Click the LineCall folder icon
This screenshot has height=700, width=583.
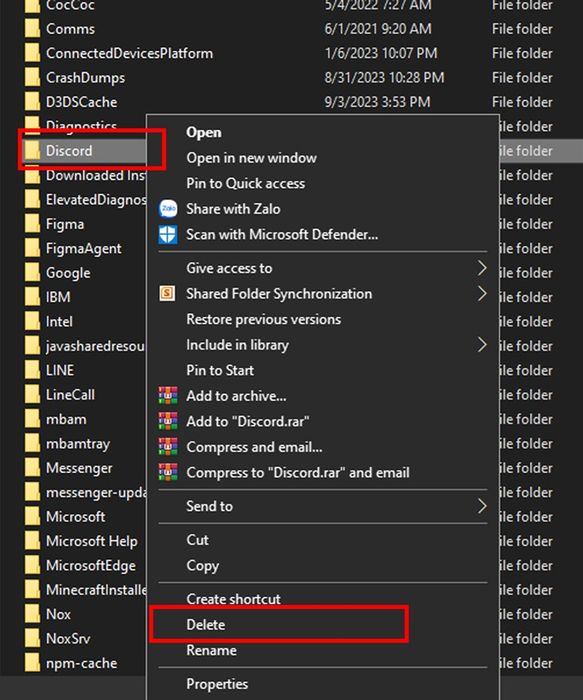(32, 395)
